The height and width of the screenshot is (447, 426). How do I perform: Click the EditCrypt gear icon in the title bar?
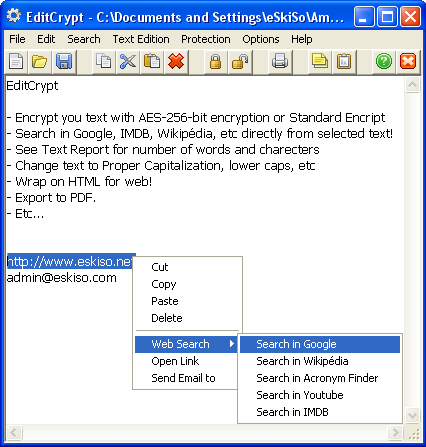tap(14, 16)
